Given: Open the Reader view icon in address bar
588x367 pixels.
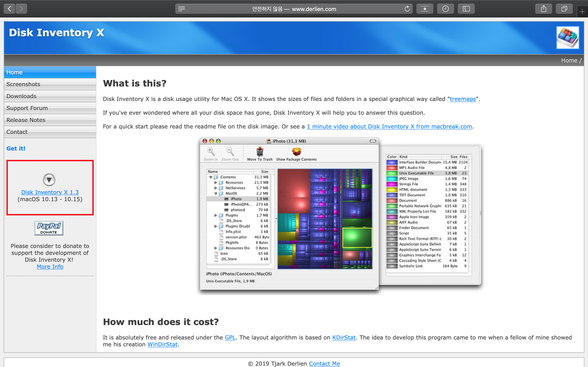Looking at the screenshot, I should [x=181, y=9].
